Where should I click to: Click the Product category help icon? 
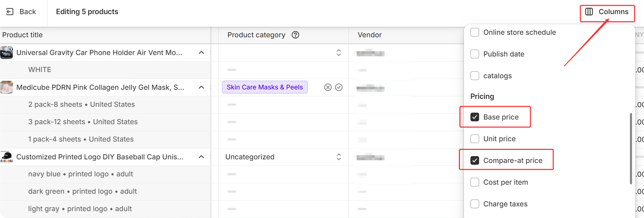coord(295,35)
